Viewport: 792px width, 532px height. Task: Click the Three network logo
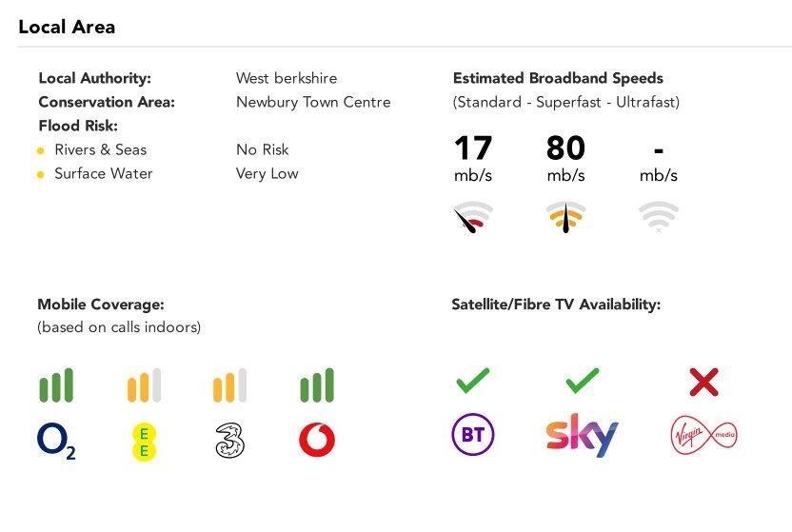[x=229, y=441]
